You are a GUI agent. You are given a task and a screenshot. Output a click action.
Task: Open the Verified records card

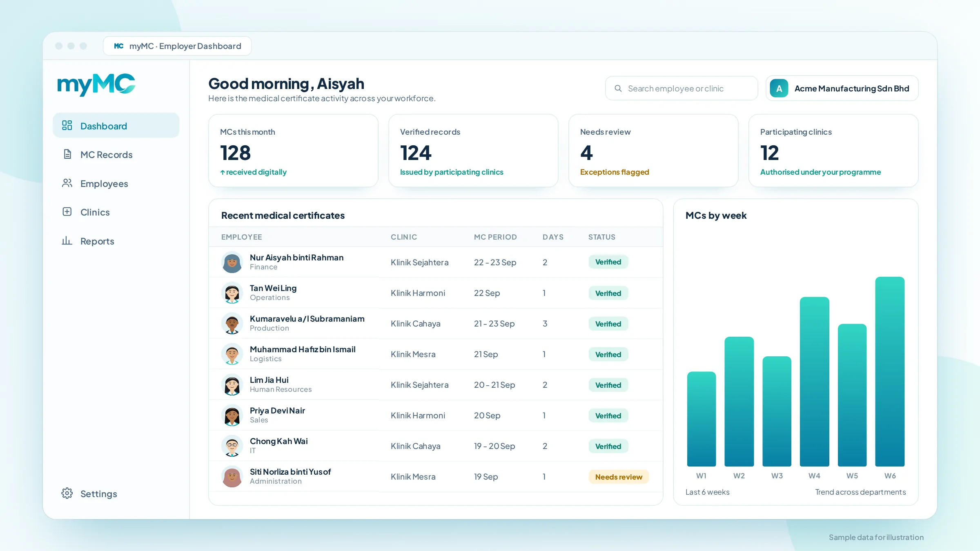click(x=473, y=151)
